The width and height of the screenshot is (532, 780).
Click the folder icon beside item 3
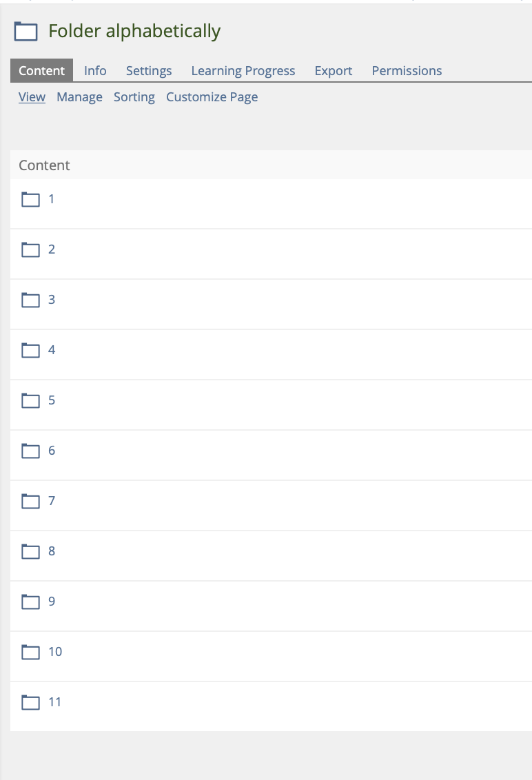click(31, 300)
